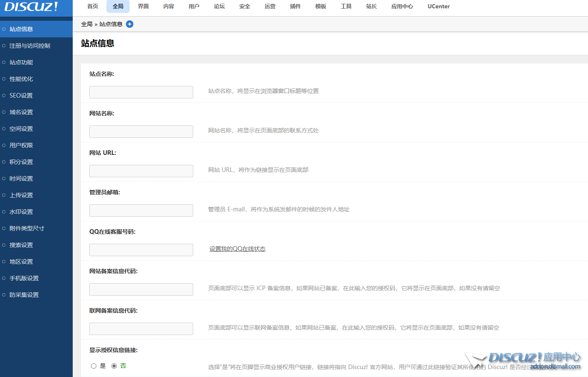Click the 全局 breadcrumb link

(x=86, y=24)
